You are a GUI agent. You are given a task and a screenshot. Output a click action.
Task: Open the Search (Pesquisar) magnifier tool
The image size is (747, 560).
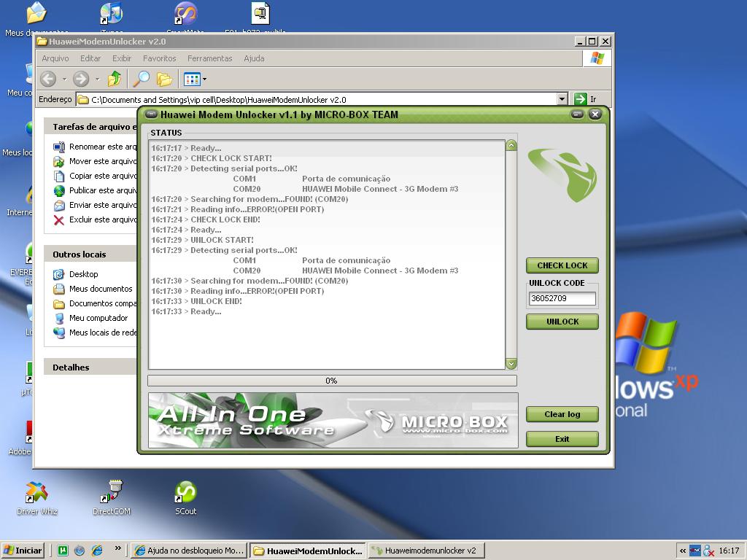(x=141, y=79)
